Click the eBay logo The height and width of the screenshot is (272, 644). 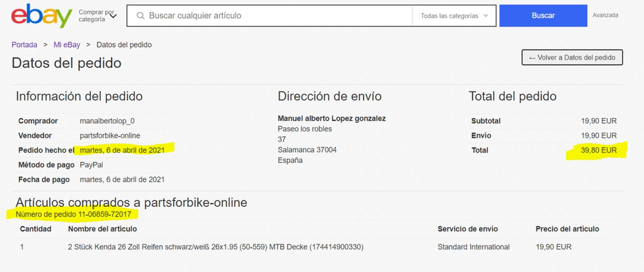click(41, 15)
